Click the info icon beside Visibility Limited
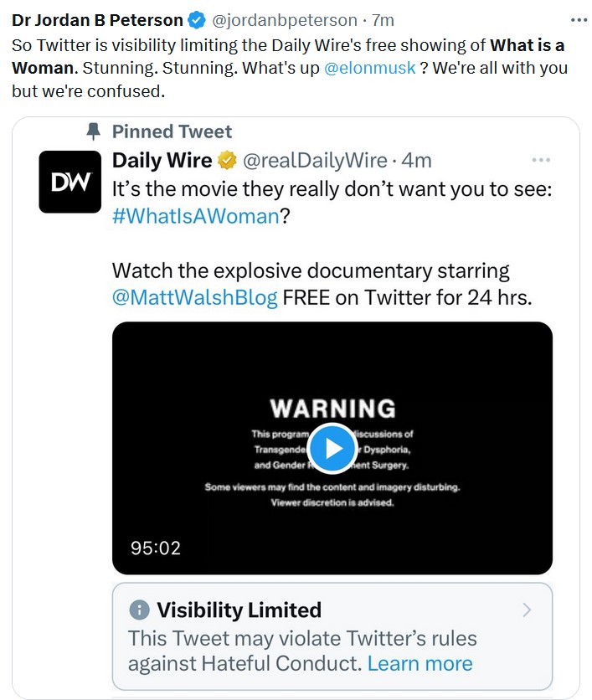This screenshot has height=700, width=592. click(x=139, y=610)
